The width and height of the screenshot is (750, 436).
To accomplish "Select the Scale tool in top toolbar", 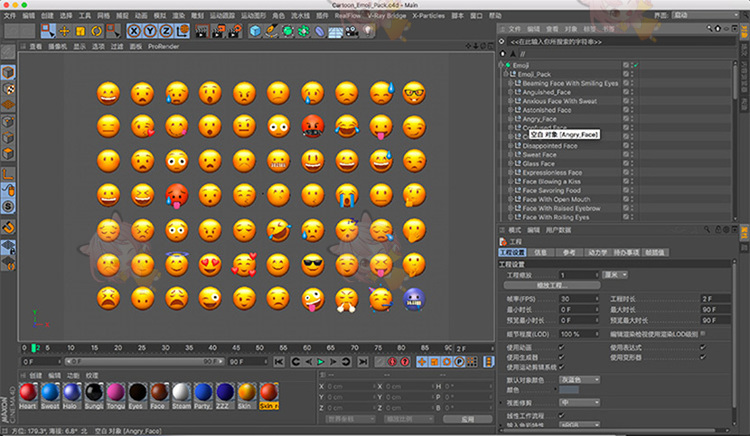I will [80, 32].
